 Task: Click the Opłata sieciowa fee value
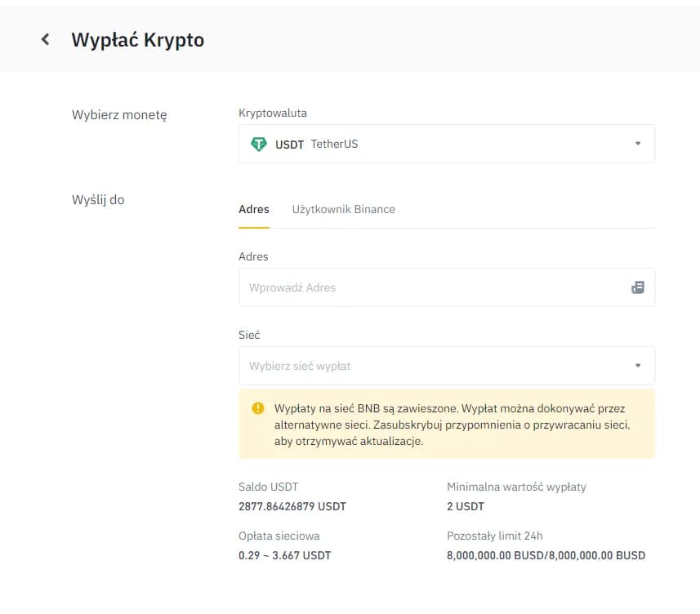(x=283, y=555)
